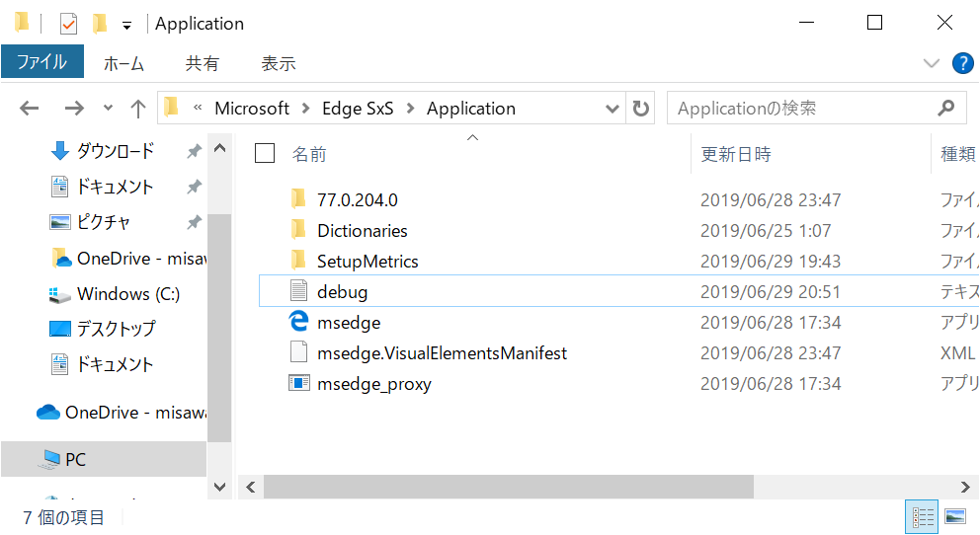
Task: Click Edge SxS in the breadcrumb path
Action: 358,109
